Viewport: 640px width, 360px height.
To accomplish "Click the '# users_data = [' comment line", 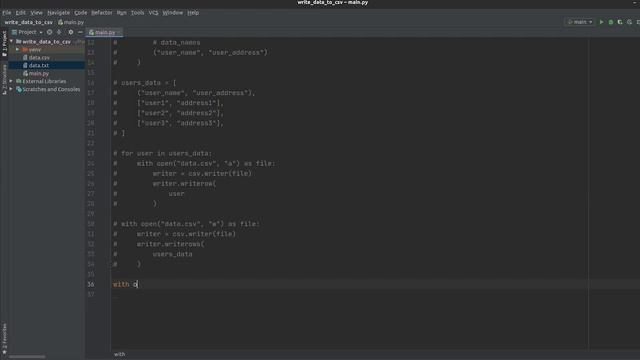I will [x=145, y=83].
